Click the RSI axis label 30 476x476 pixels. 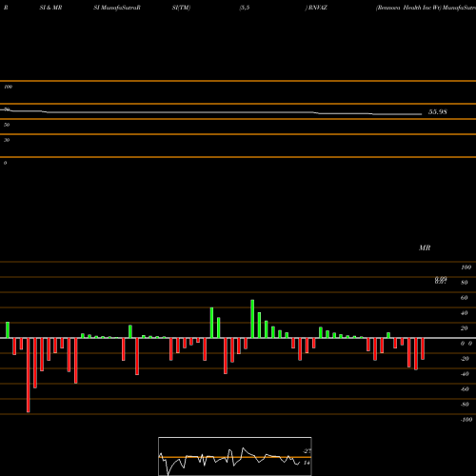pos(7,140)
